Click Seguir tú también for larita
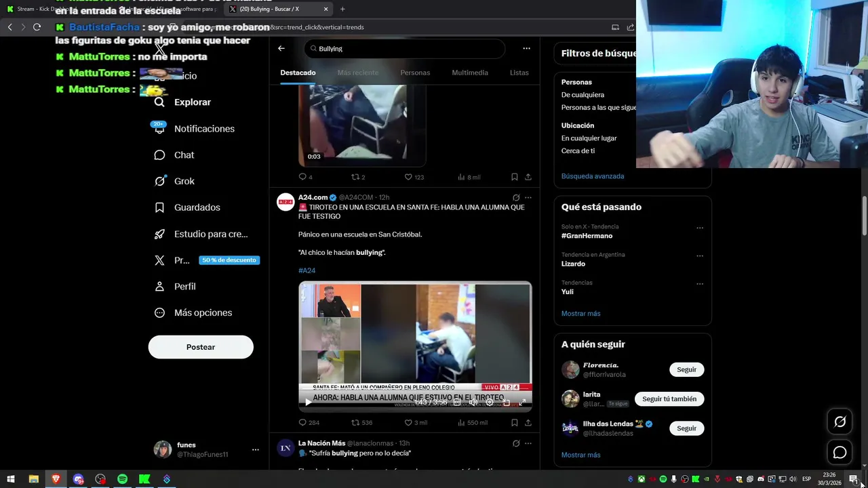 (x=669, y=399)
